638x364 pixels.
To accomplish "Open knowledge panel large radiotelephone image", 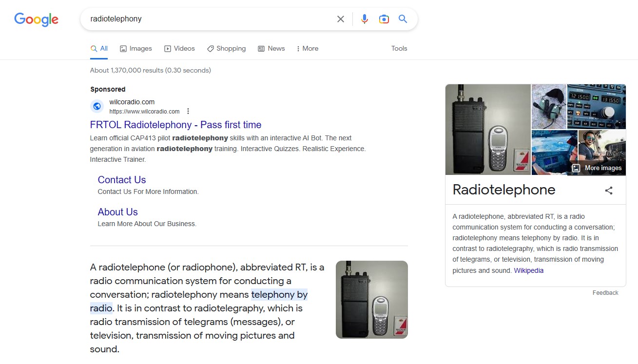I will [x=488, y=130].
